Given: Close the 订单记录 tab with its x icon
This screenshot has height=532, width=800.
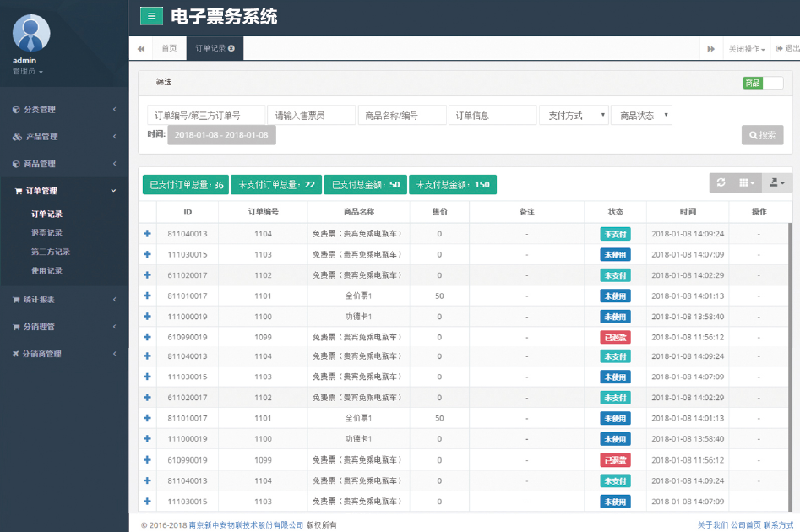Looking at the screenshot, I should (231, 48).
